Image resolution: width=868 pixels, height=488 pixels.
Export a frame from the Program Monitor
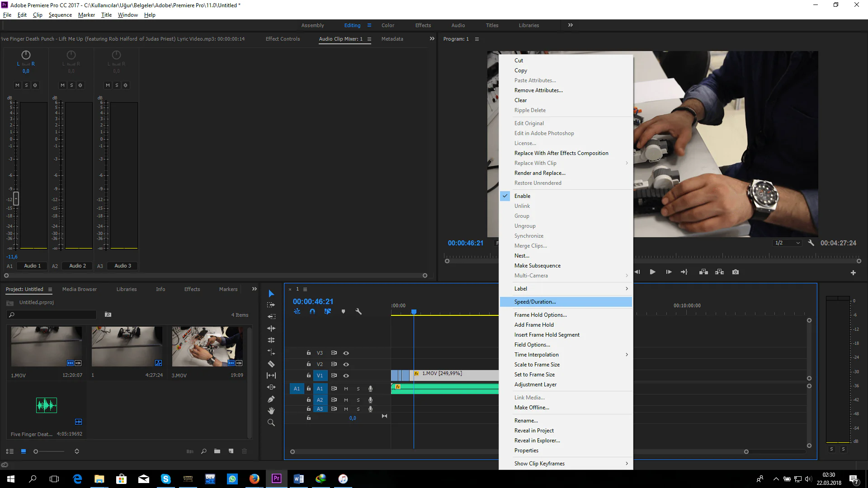(736, 272)
